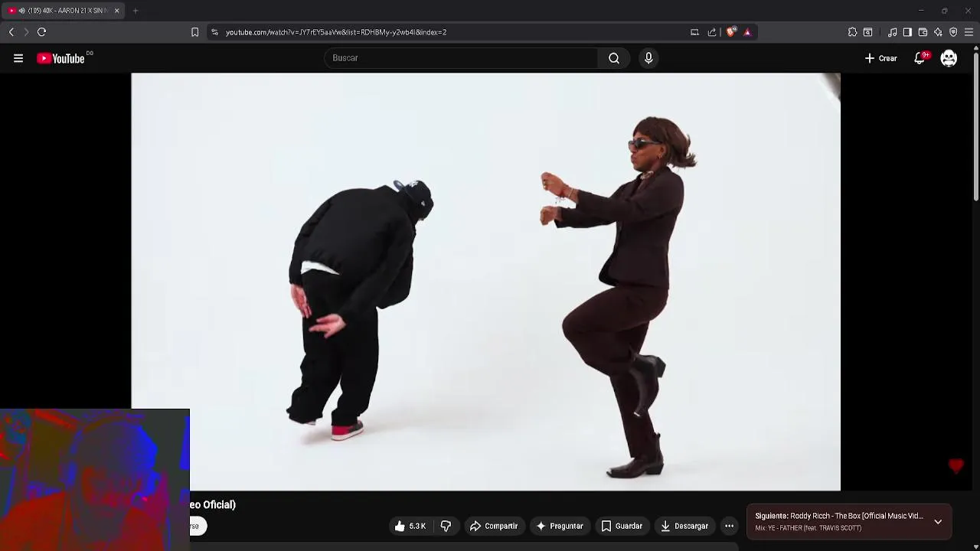980x551 pixels.
Task: Close the AARON 21 YouTube tab
Action: [x=116, y=11]
